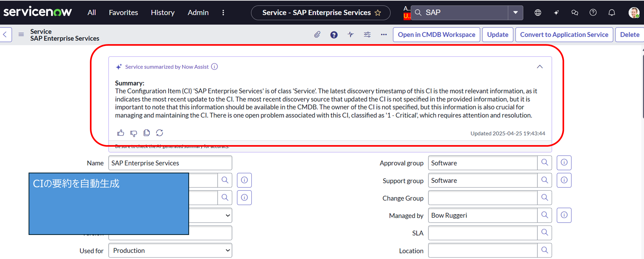The height and width of the screenshot is (259, 644).
Task: Give thumbs down to the summary
Action: pos(134,133)
